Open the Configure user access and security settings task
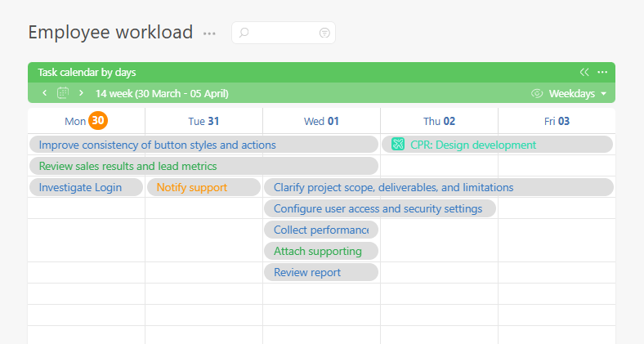644x344 pixels. tap(378, 208)
